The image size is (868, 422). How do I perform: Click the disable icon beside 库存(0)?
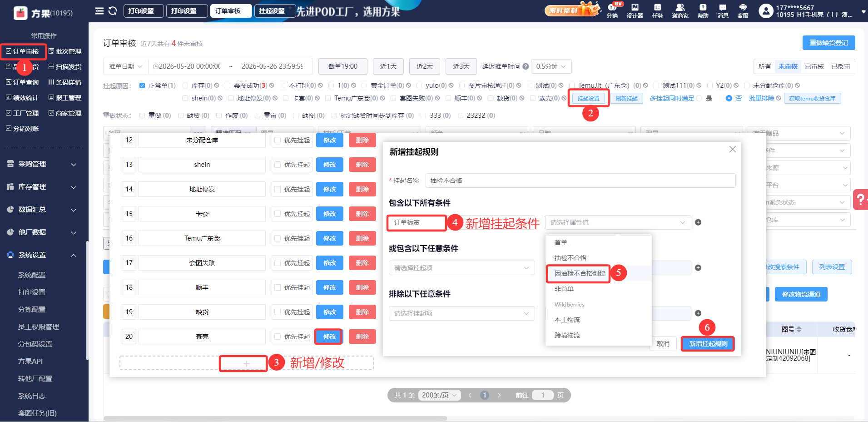coord(217,85)
